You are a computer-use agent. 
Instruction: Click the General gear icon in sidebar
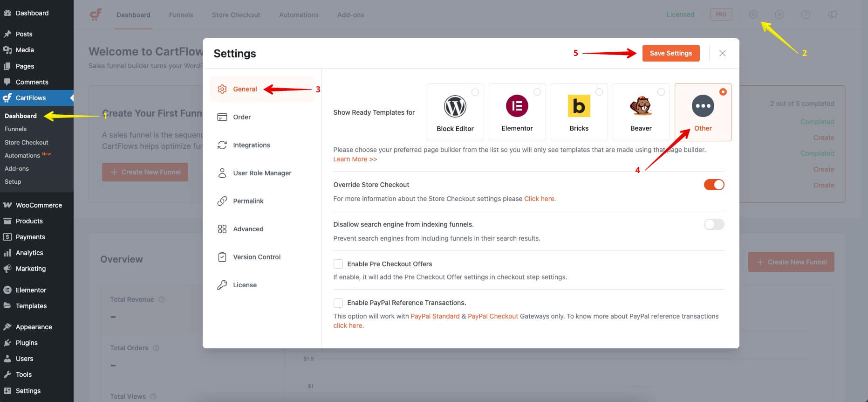point(222,89)
